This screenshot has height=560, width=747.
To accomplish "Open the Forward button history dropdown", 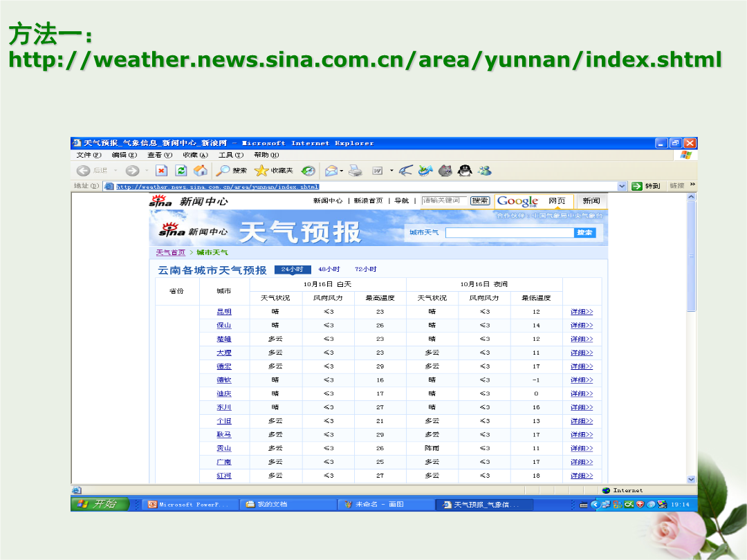I will pos(146,171).
